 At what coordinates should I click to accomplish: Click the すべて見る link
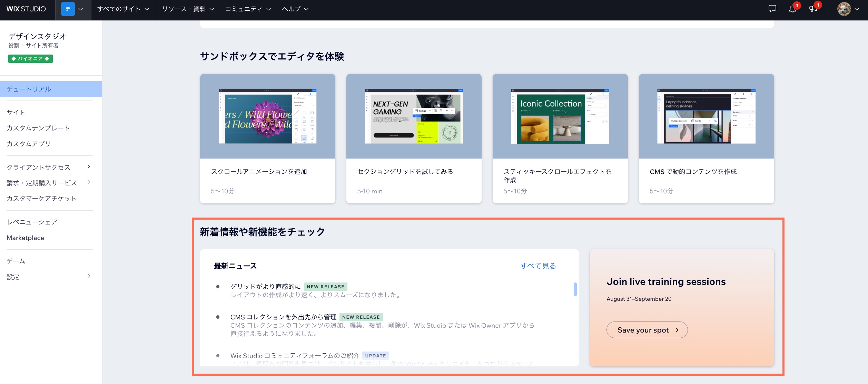(x=538, y=266)
